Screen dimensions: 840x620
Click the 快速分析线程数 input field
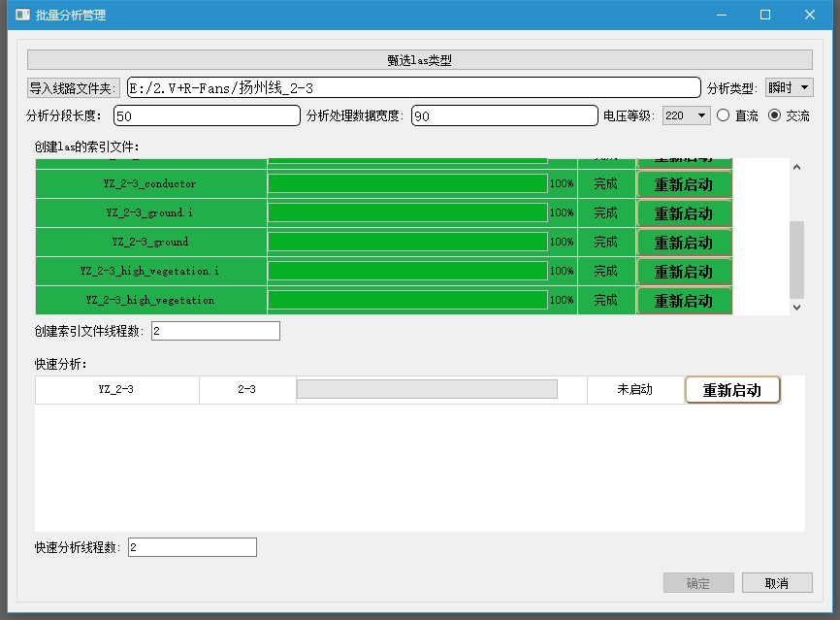coord(192,547)
